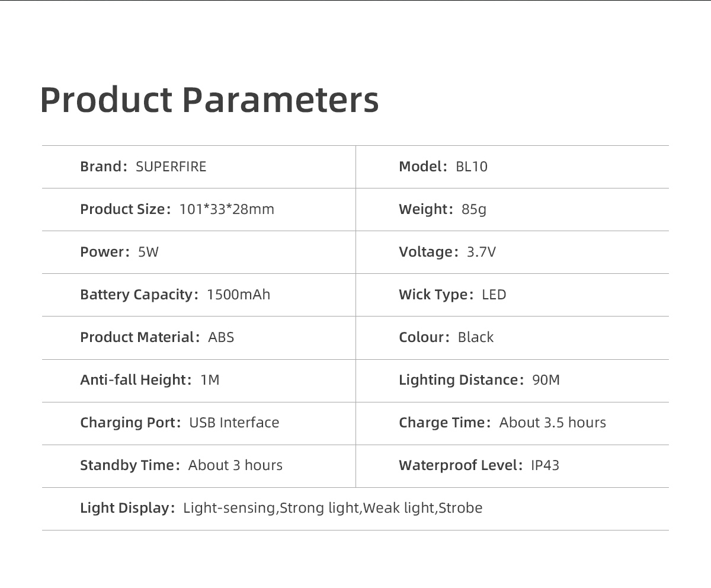Click the Power 5W specification
Image resolution: width=711 pixels, height=588 pixels.
pyautogui.click(x=120, y=252)
